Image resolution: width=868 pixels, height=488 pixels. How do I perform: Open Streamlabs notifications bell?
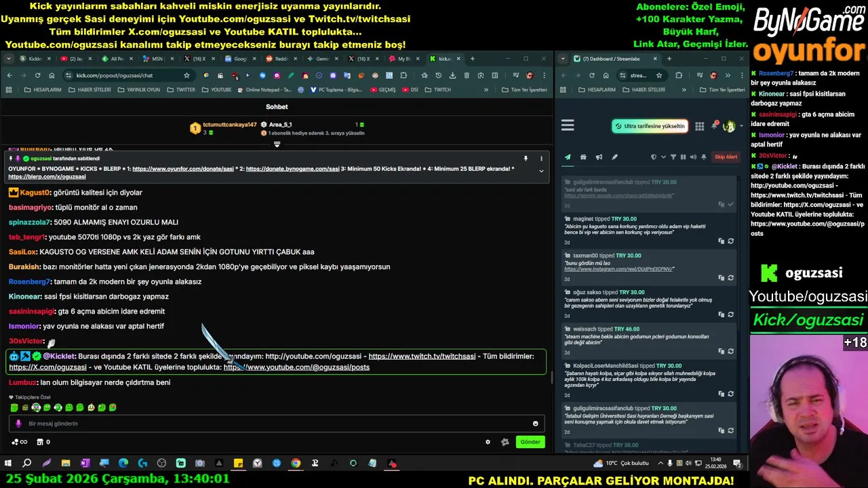[714, 125]
